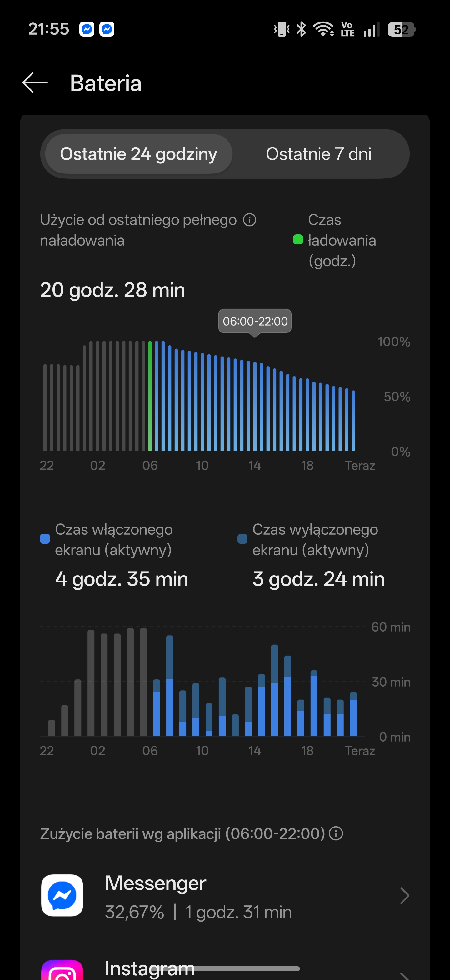Tap the screen-off time dark blue legend swatch
Image resolution: width=450 pixels, height=980 pixels.
242,539
